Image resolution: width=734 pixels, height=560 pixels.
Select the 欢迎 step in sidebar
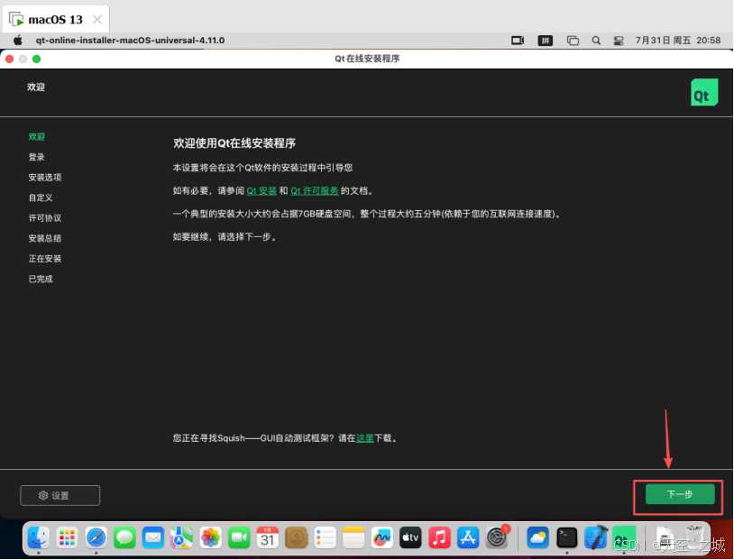pyautogui.click(x=36, y=137)
